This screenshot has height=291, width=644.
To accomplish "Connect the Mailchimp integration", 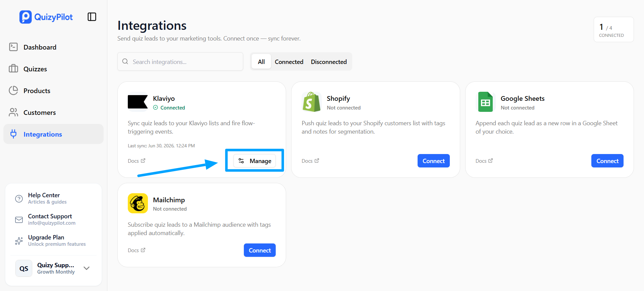I will [260, 250].
